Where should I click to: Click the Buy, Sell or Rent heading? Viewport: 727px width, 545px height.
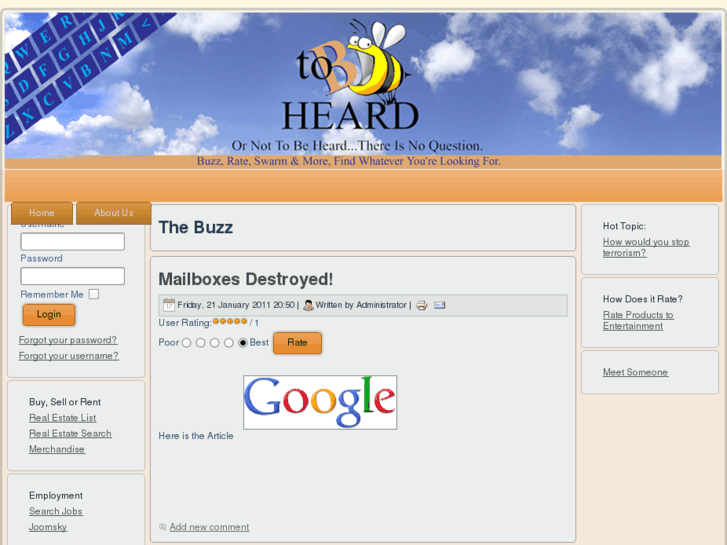65,402
